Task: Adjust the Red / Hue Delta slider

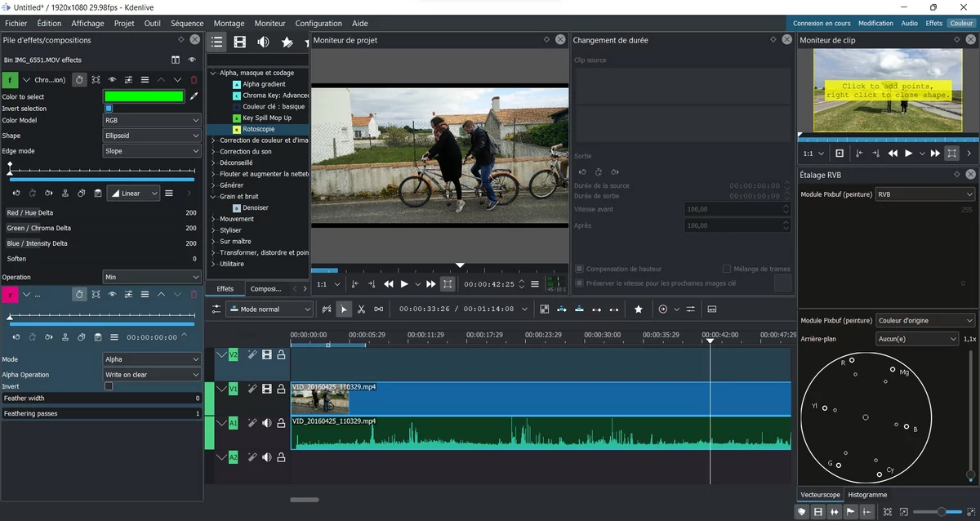Action: [x=101, y=212]
